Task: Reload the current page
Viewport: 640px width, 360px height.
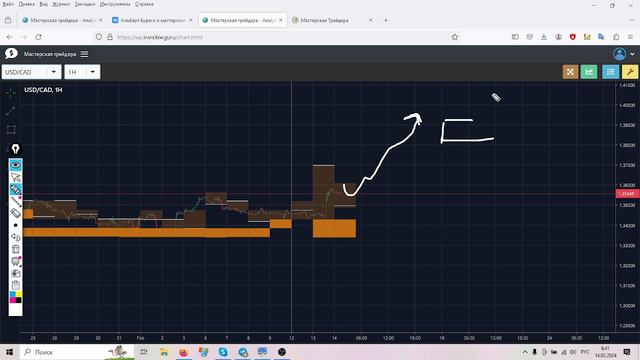Action: (38, 37)
